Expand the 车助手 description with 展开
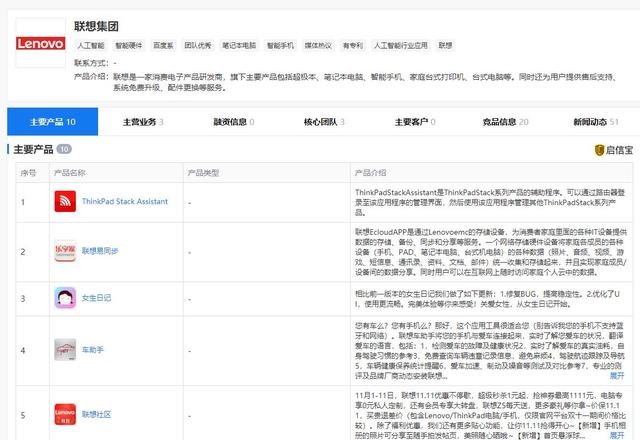Viewport: 640px width, 440px height. coord(617,377)
